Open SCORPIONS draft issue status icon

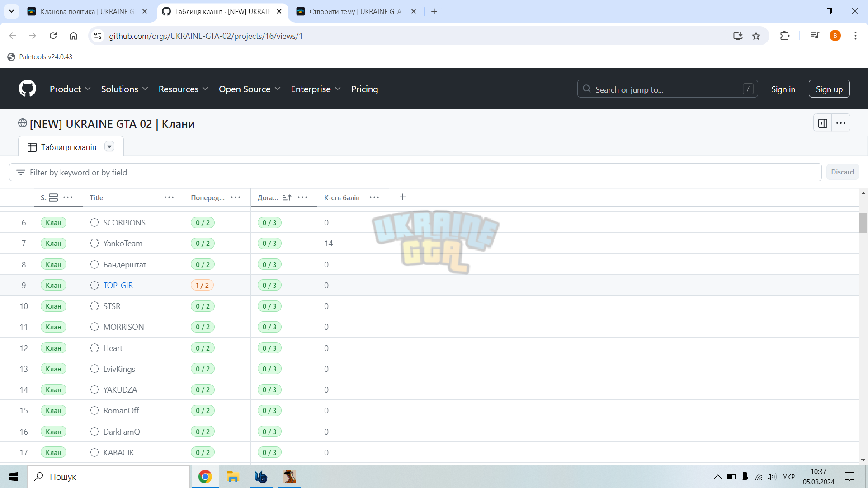coord(94,222)
